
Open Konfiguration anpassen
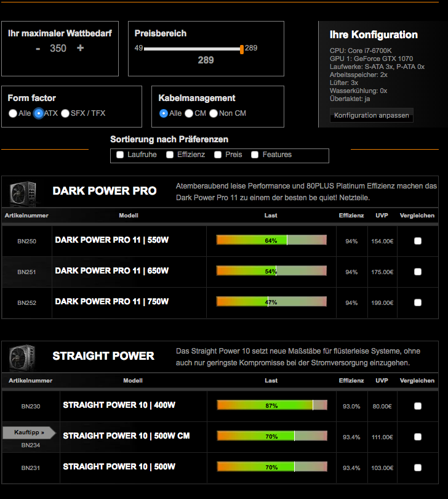click(371, 115)
